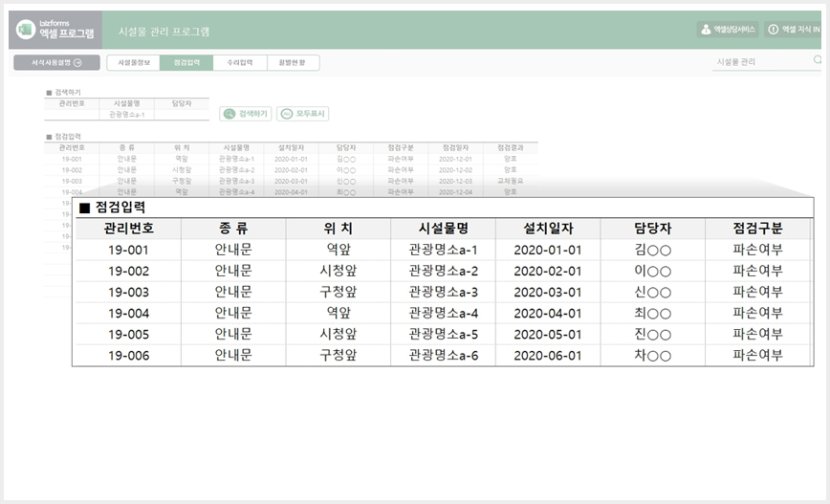
Task: Switch to the 시설물정보 tab
Action: 134,62
